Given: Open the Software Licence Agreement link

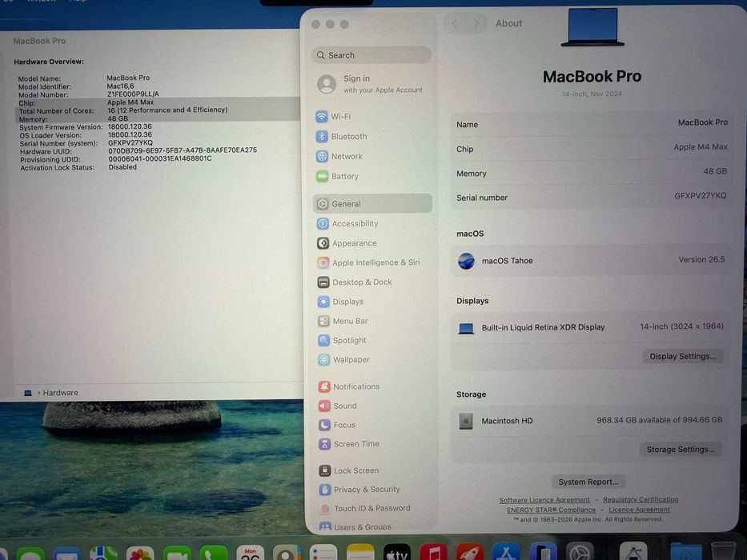Looking at the screenshot, I should (544, 500).
